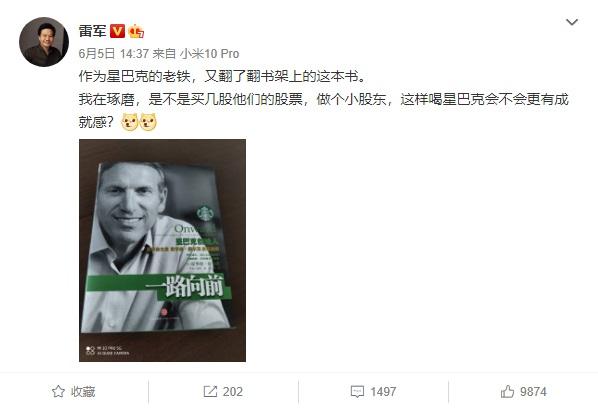The height and width of the screenshot is (410, 598).
Task: Click the repost share icon
Action: (x=210, y=391)
